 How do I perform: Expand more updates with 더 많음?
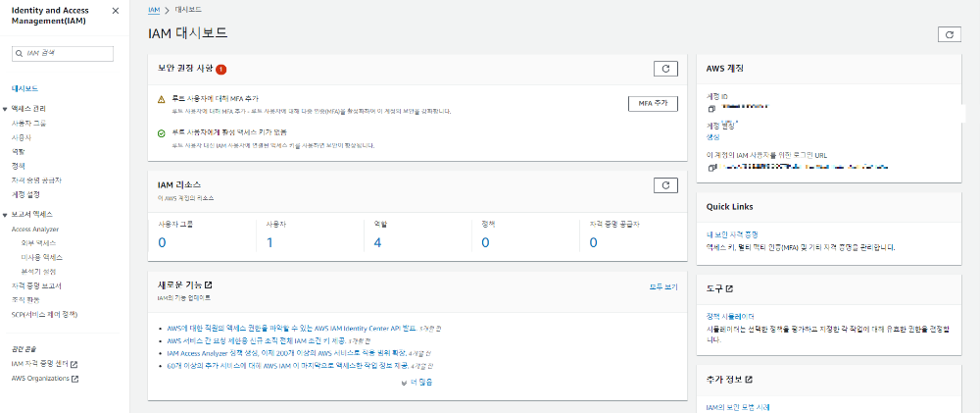coord(416,382)
